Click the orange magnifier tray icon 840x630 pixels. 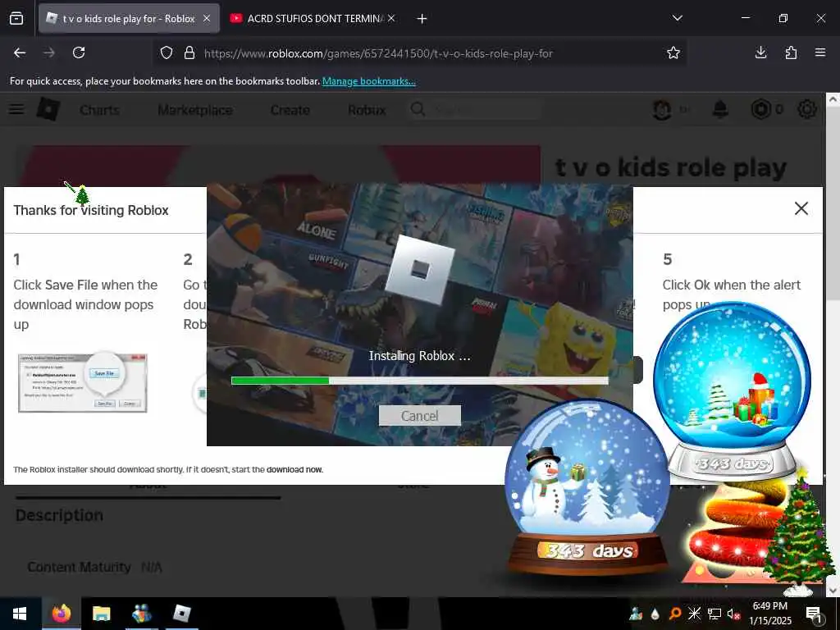click(x=675, y=614)
